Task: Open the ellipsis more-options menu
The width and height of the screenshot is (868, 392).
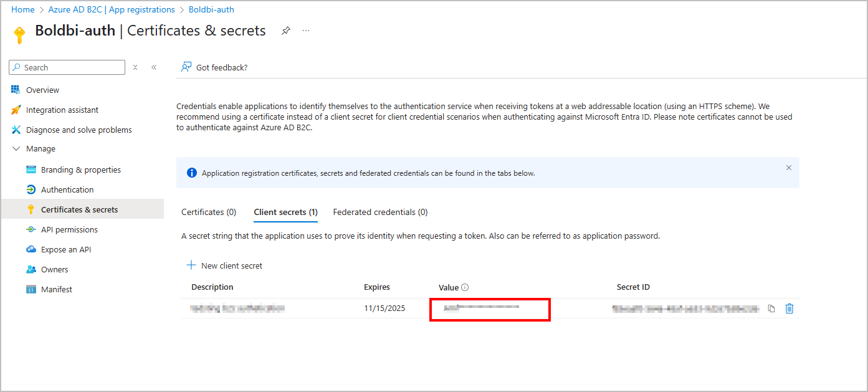Action: tap(305, 30)
